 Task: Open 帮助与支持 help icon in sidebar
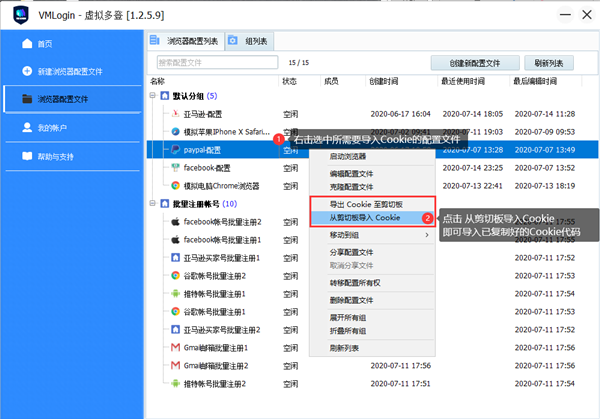point(26,157)
